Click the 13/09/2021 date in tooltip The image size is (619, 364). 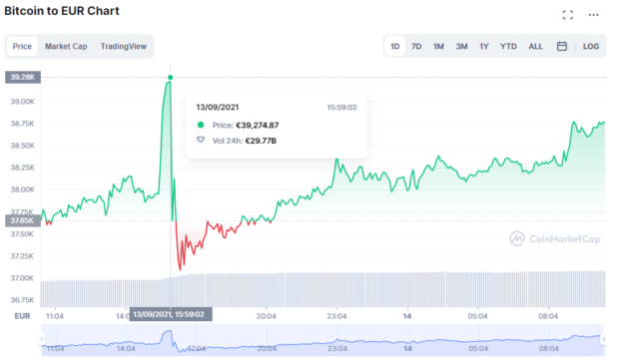pyautogui.click(x=217, y=108)
